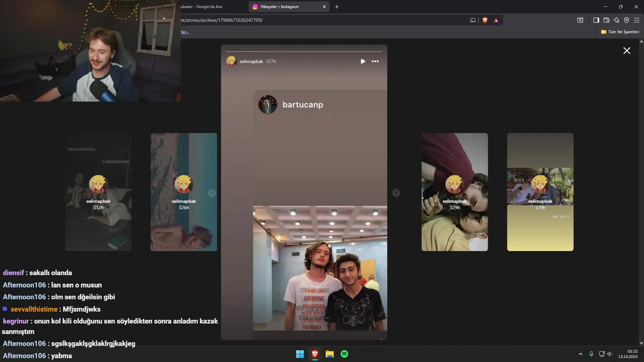644x362 pixels.
Task: Click chat message "sakallı olanda"
Action: coord(51,273)
